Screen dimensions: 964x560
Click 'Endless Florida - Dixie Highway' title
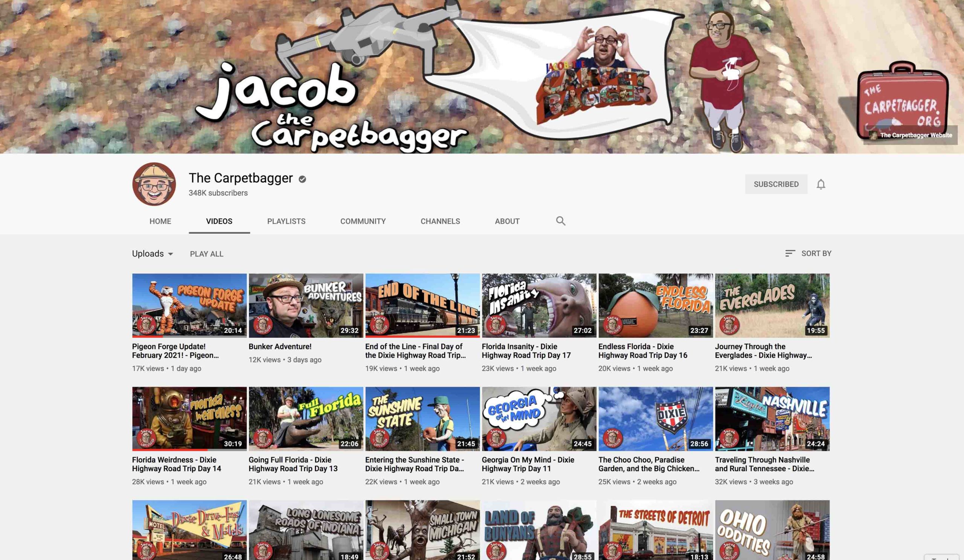[x=643, y=351]
